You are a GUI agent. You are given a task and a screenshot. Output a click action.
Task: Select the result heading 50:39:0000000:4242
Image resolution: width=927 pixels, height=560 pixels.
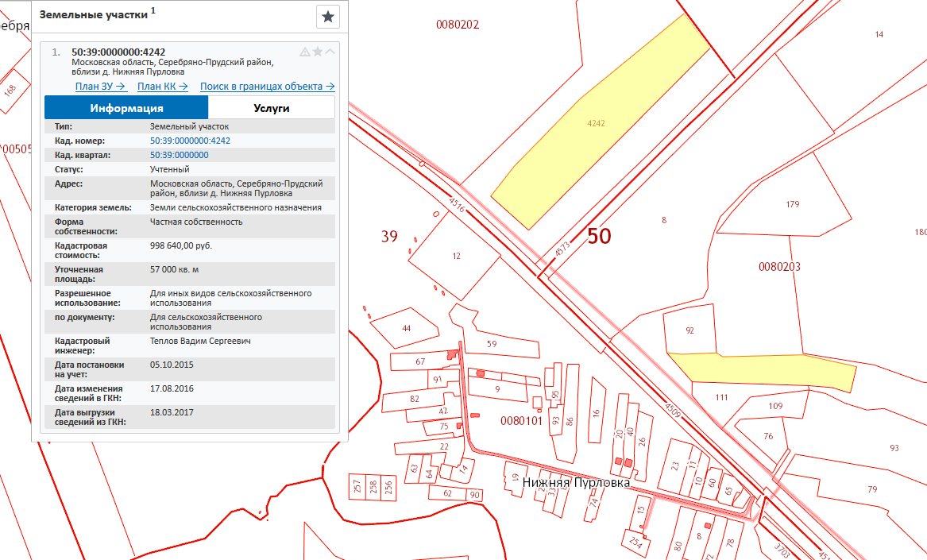pyautogui.click(x=118, y=52)
